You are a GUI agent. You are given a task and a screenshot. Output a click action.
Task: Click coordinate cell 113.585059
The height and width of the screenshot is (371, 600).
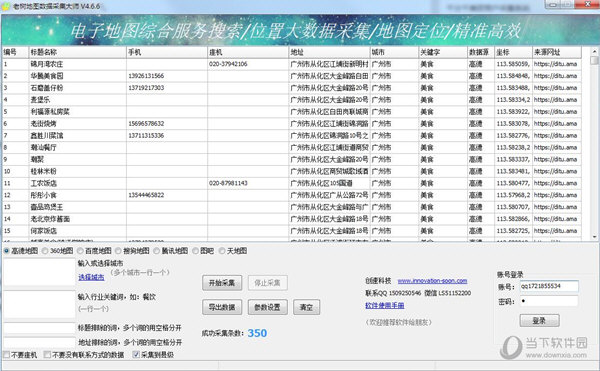513,64
